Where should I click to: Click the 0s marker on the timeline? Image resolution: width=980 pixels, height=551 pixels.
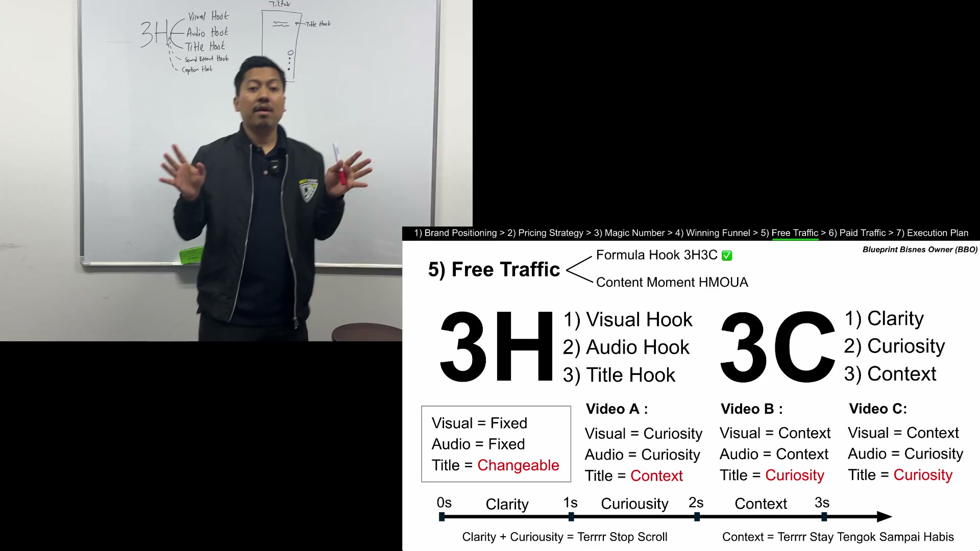(442, 517)
